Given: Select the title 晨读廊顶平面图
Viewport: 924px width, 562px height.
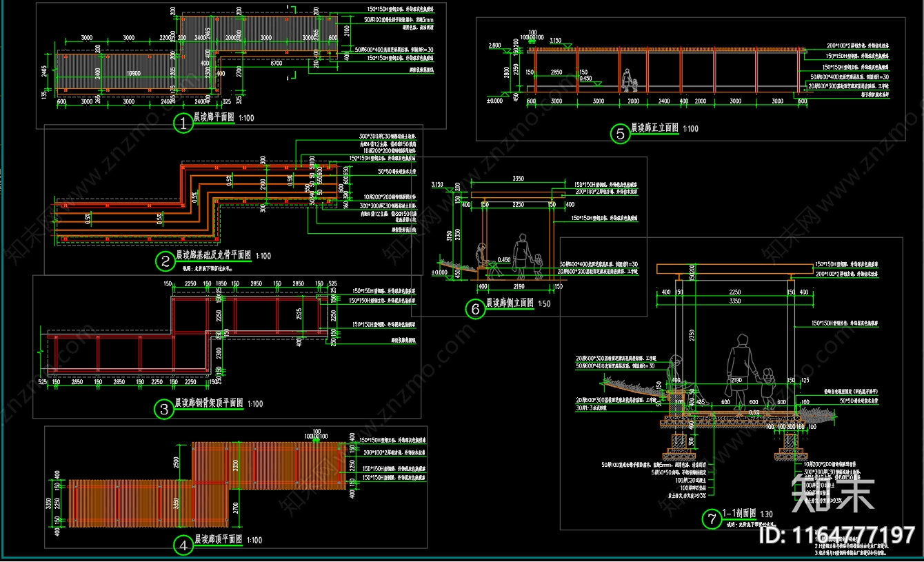Looking at the screenshot, I should click(x=218, y=539).
